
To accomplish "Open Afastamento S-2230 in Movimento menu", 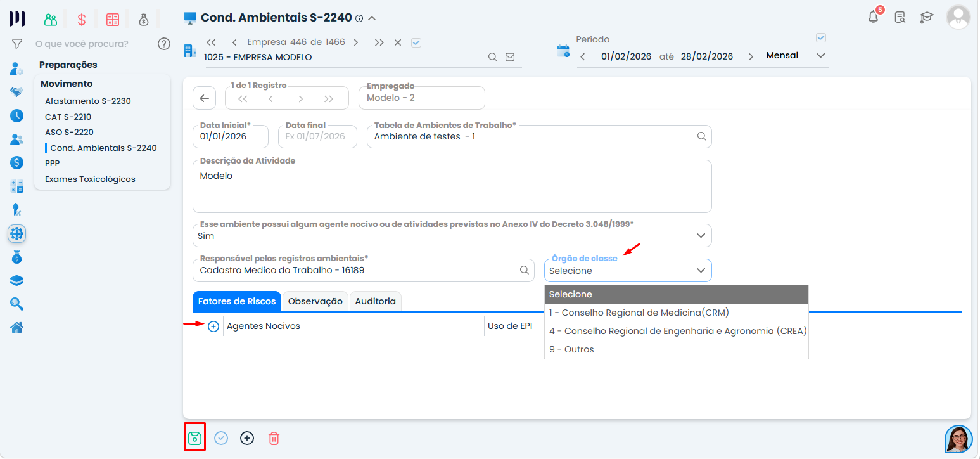I will point(88,101).
